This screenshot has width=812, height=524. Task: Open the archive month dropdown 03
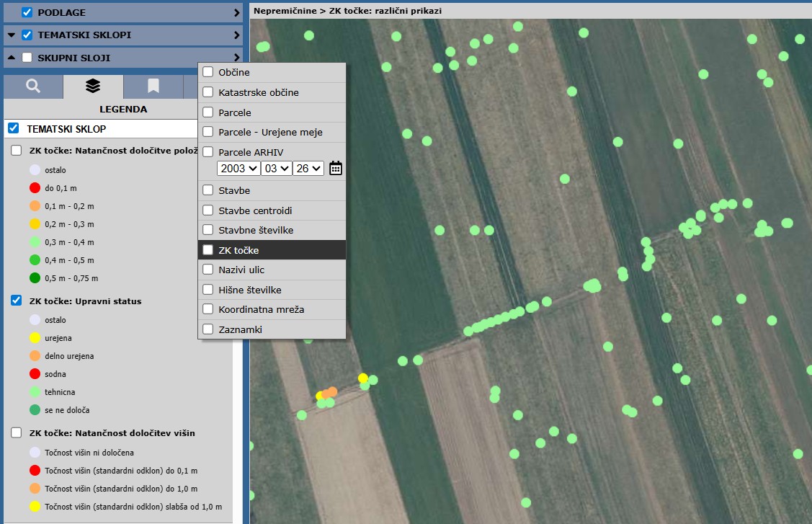(276, 169)
